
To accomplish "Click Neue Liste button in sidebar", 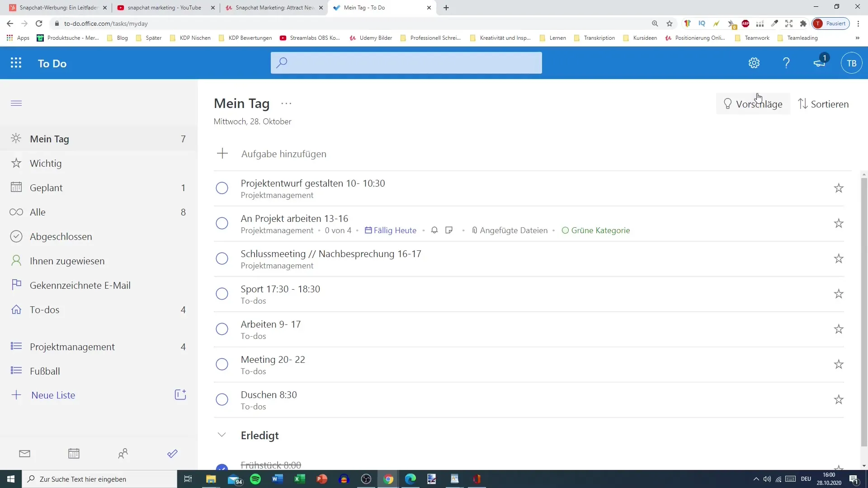I will point(53,394).
